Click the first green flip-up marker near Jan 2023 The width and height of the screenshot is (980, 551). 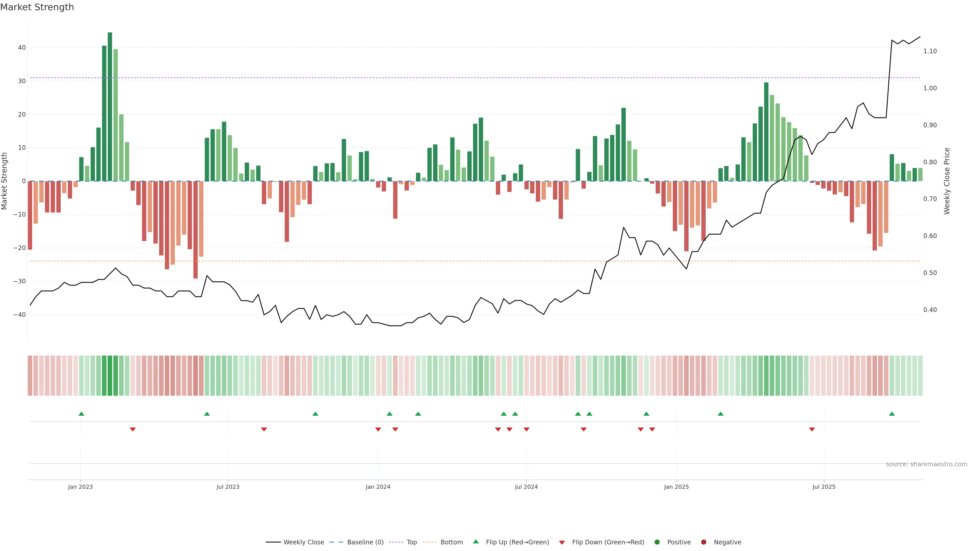pyautogui.click(x=81, y=414)
